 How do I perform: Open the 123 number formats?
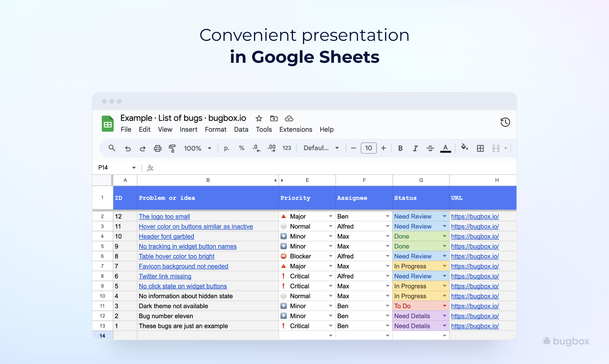coord(287,148)
